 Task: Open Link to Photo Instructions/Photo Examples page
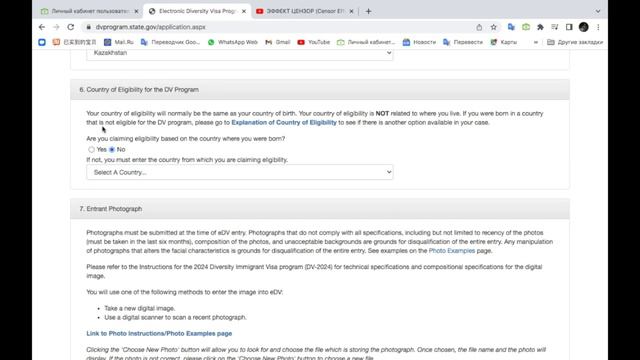[159, 333]
